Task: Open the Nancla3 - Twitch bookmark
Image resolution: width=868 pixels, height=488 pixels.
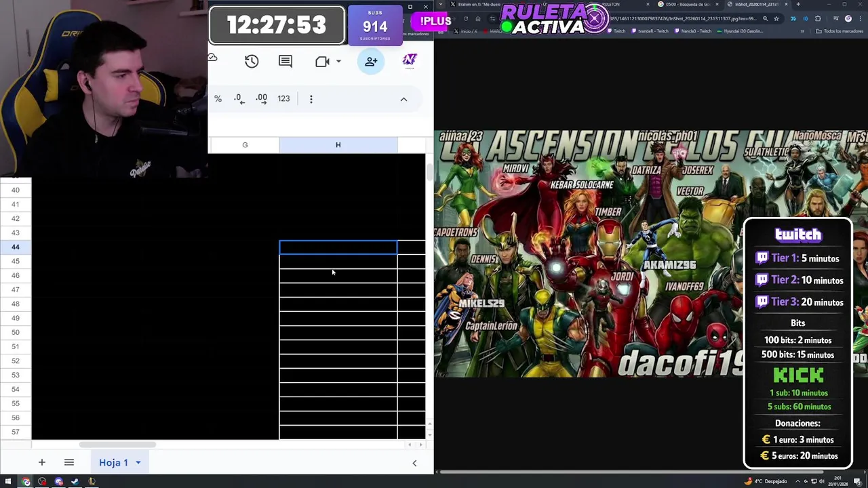Action: pyautogui.click(x=693, y=31)
